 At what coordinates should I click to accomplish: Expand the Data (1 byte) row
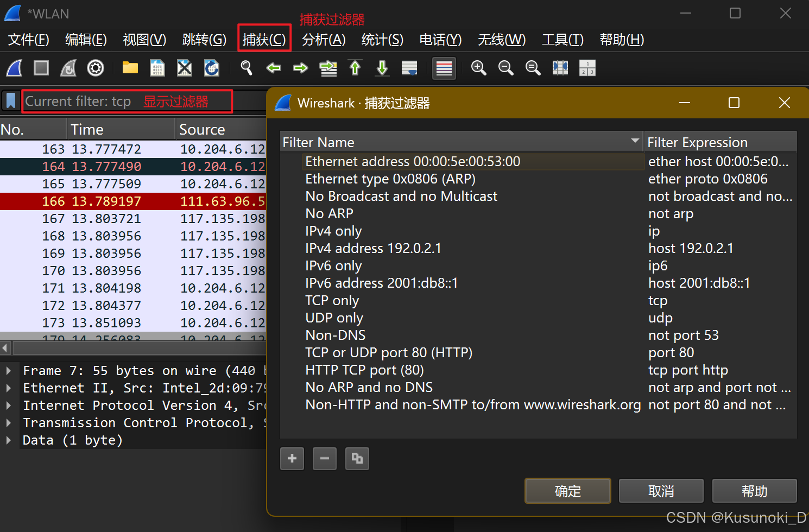click(9, 440)
